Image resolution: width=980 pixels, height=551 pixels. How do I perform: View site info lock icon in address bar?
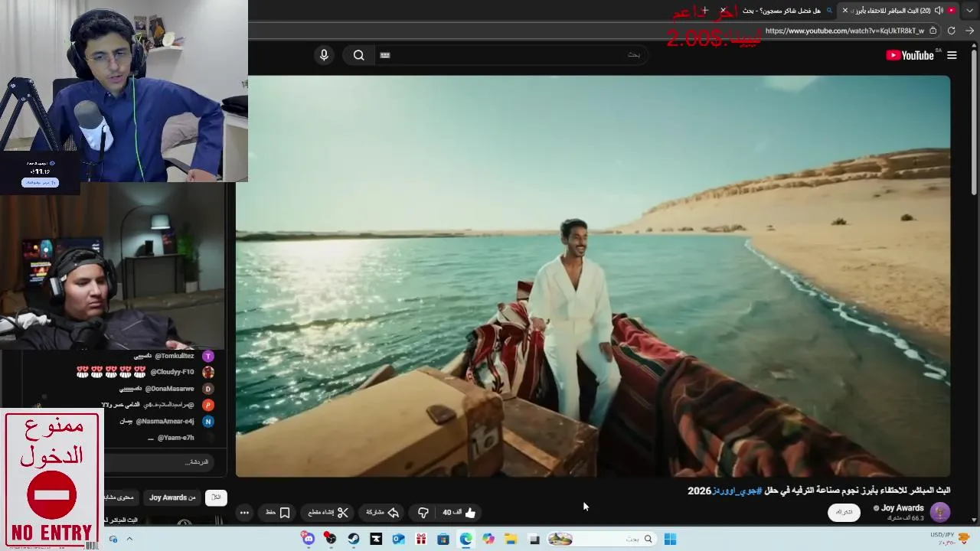click(933, 31)
